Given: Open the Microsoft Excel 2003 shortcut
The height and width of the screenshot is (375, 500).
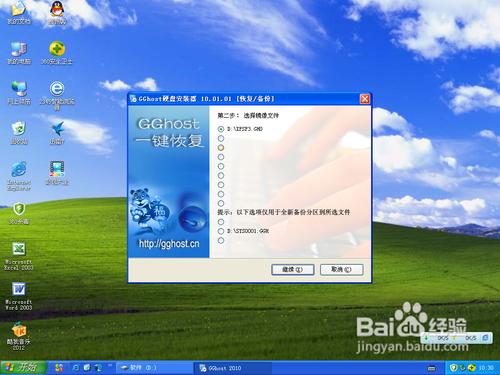Looking at the screenshot, I should [x=19, y=256].
